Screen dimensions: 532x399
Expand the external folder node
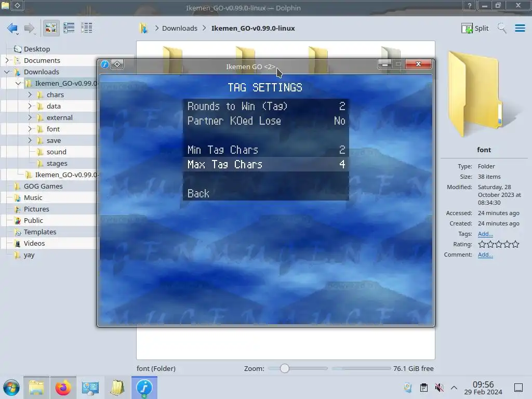[x=30, y=118]
